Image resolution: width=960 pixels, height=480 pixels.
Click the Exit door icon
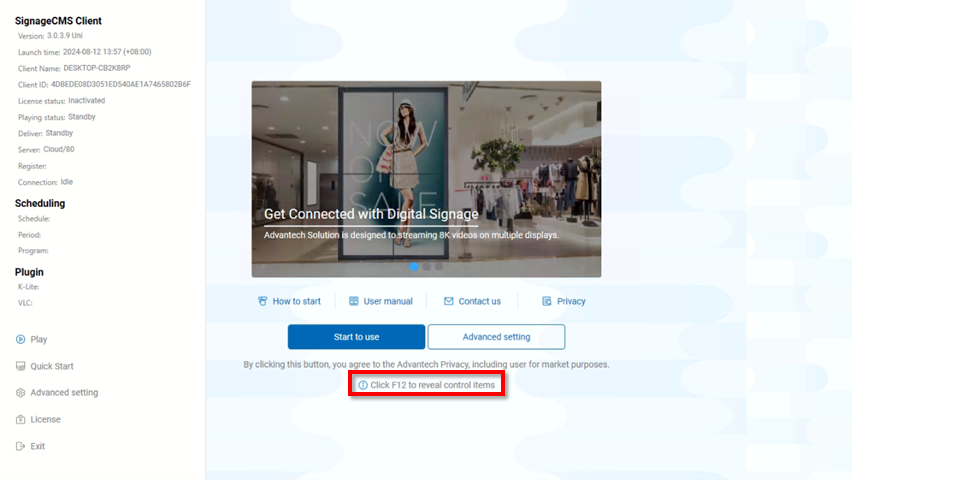(x=20, y=446)
